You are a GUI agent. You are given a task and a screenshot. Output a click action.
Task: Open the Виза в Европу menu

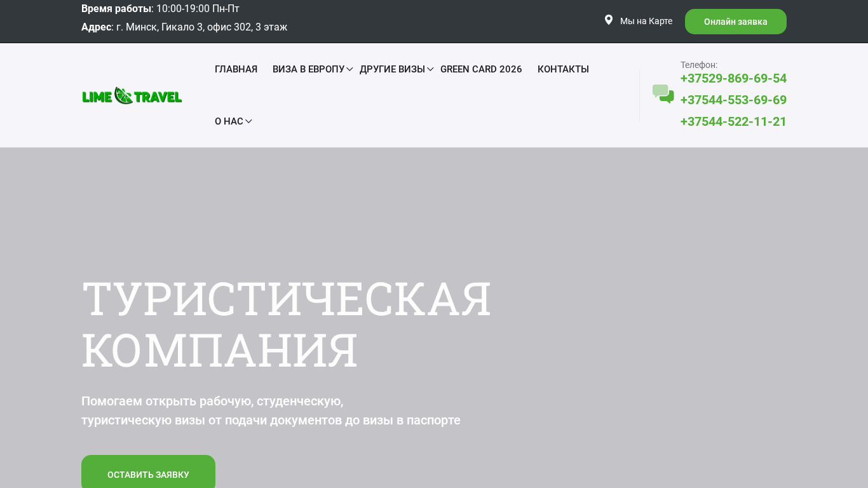click(308, 69)
